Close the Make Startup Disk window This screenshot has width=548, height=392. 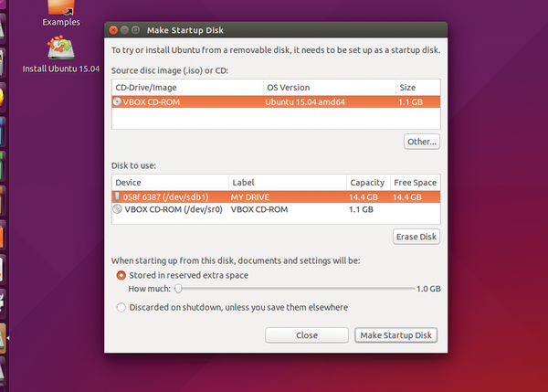113,30
